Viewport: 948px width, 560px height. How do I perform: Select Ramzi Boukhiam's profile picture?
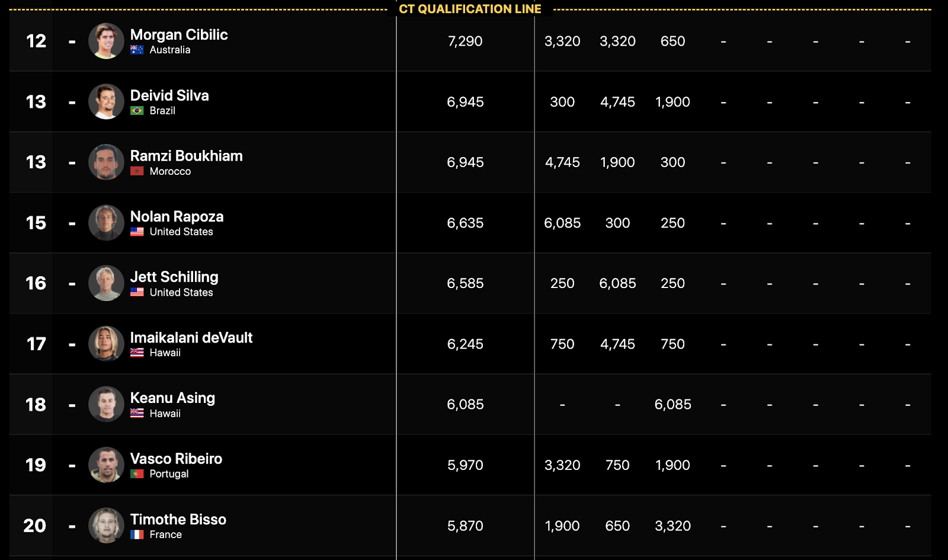point(106,162)
